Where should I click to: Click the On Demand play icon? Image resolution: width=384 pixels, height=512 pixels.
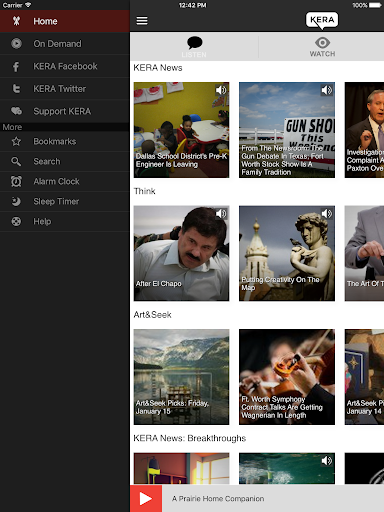tap(16, 44)
